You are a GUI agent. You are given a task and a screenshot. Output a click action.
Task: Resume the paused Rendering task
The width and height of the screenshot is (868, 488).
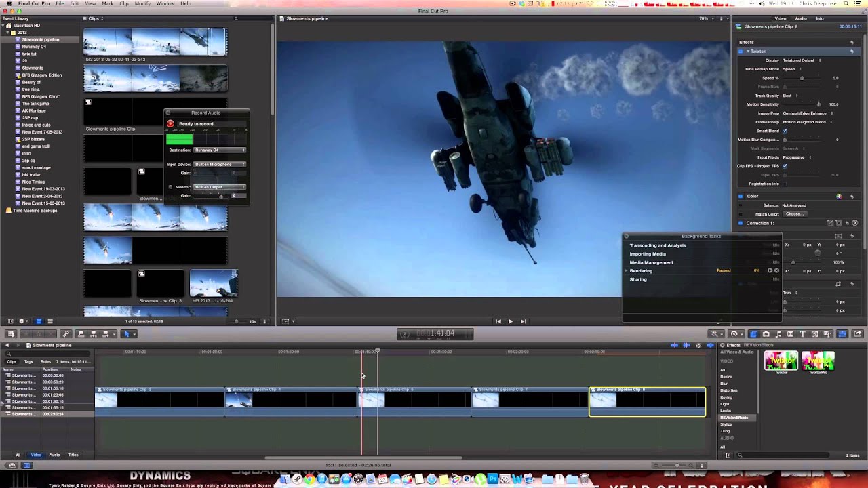(x=770, y=270)
